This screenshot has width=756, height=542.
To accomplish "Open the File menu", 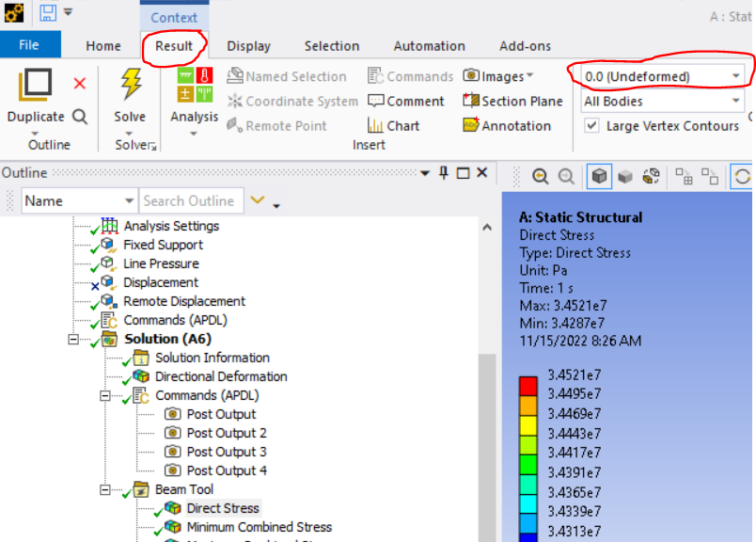I will pyautogui.click(x=30, y=45).
